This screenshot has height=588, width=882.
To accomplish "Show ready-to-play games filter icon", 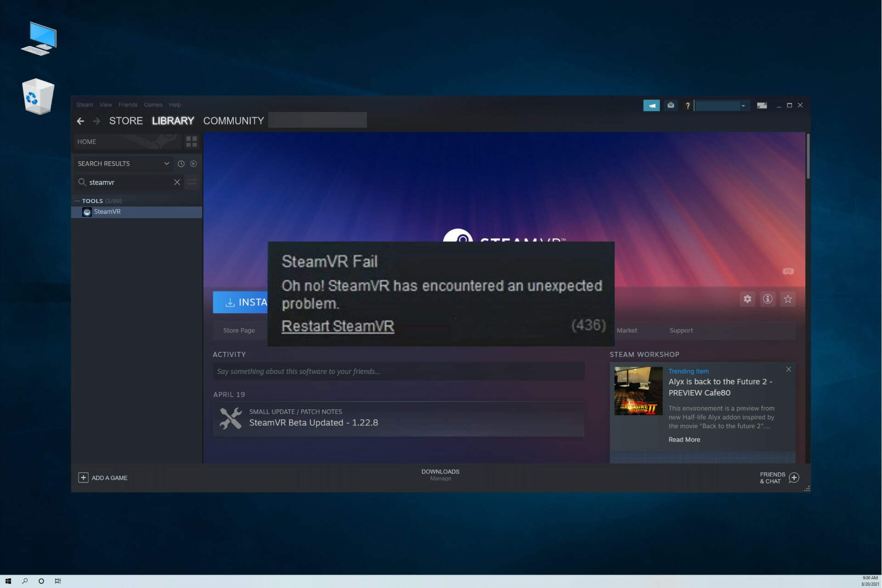I will point(193,164).
